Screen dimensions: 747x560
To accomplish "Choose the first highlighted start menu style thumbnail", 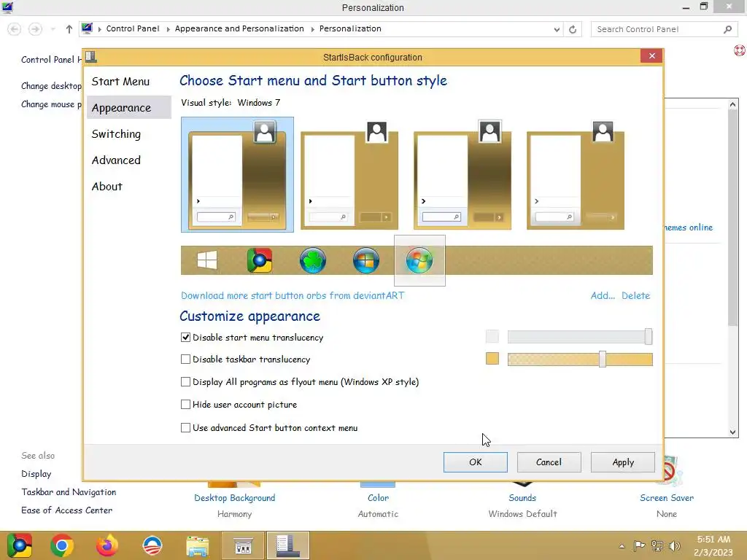I will [237, 175].
